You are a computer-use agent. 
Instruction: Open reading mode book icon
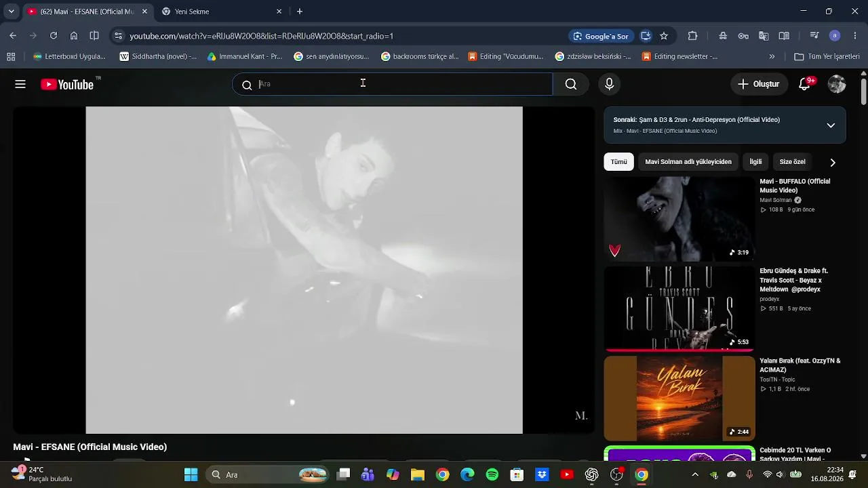[784, 36]
